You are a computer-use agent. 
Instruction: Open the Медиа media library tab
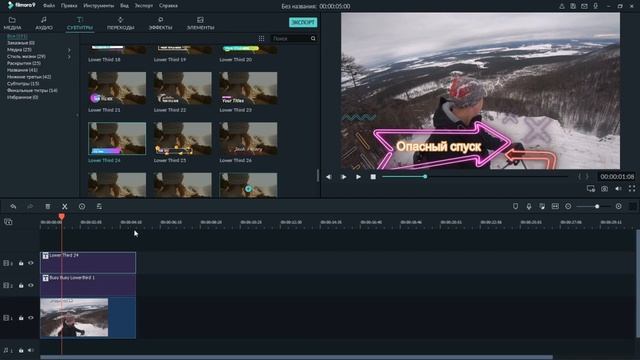tap(12, 24)
